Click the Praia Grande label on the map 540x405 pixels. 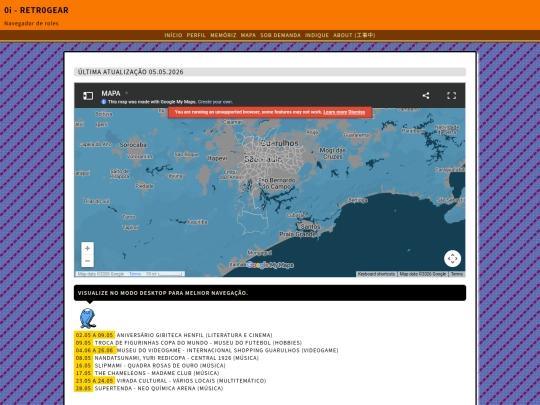click(x=298, y=234)
